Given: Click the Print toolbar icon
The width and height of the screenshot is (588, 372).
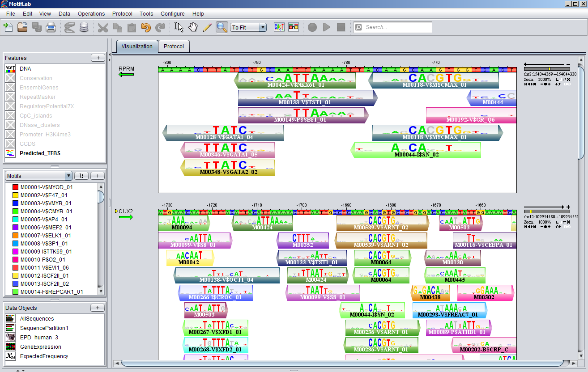Looking at the screenshot, I should click(51, 27).
